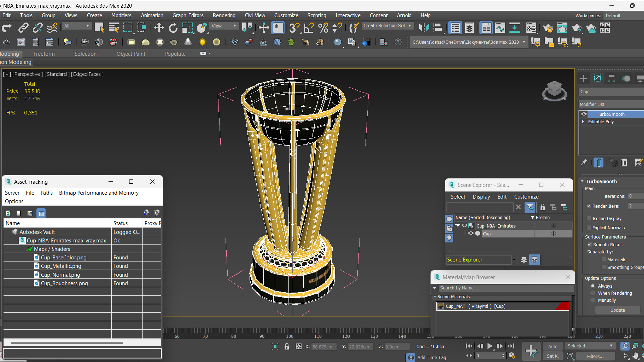The height and width of the screenshot is (362, 644).
Task: Click the Asset Tracking horizontal scrollbar
Action: click(67, 343)
